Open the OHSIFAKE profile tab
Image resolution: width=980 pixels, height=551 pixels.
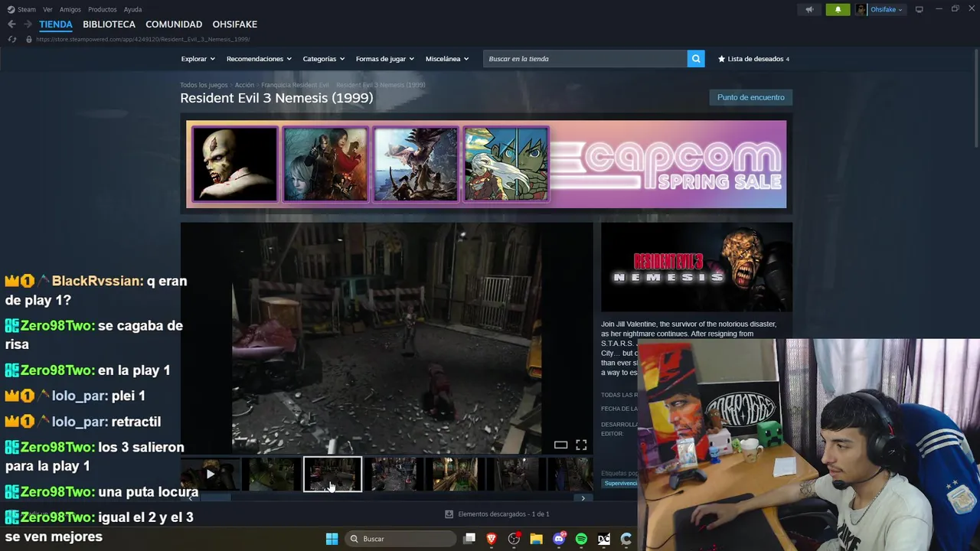coord(234,24)
